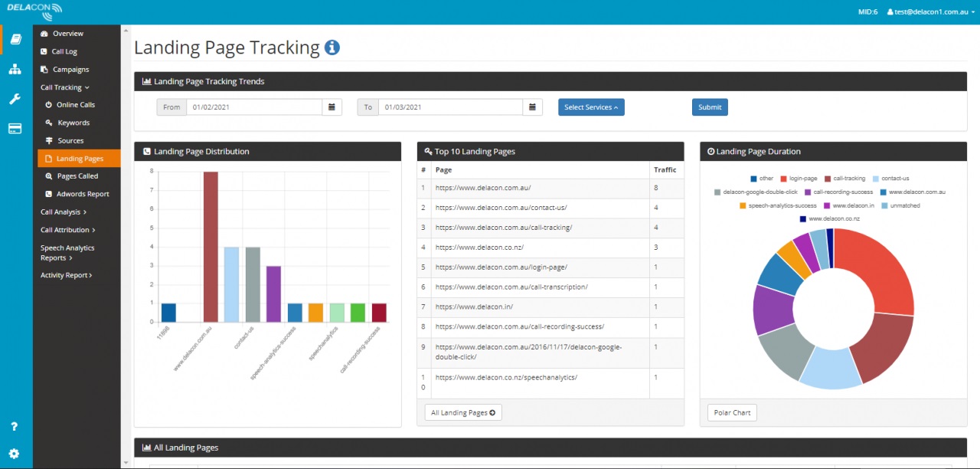Toggle the 'www.delacon.in' legend entry

[850, 206]
